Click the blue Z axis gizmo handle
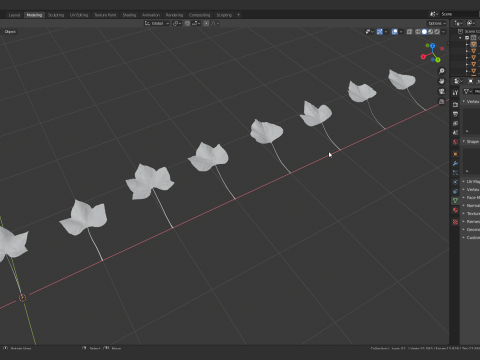480x360 pixels. [432, 46]
